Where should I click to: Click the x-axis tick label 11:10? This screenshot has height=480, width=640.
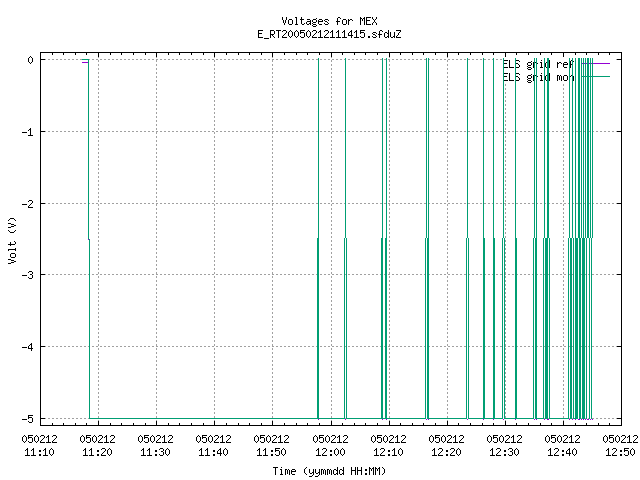39,452
